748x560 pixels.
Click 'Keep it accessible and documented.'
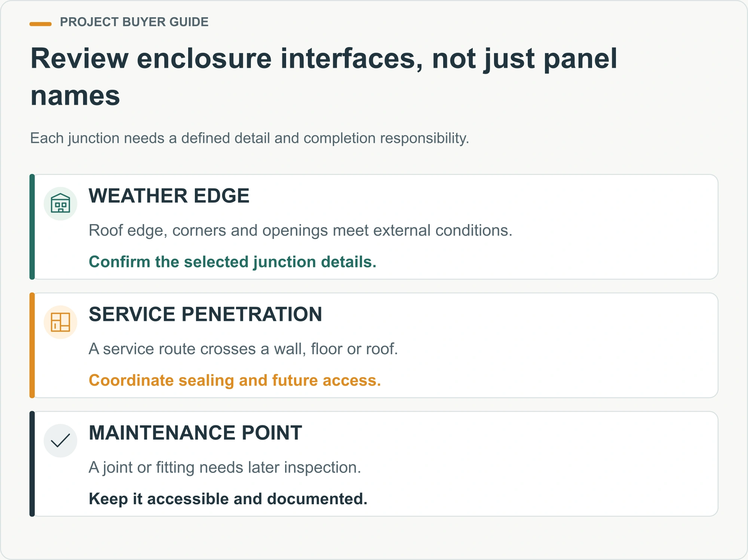[x=228, y=499]
